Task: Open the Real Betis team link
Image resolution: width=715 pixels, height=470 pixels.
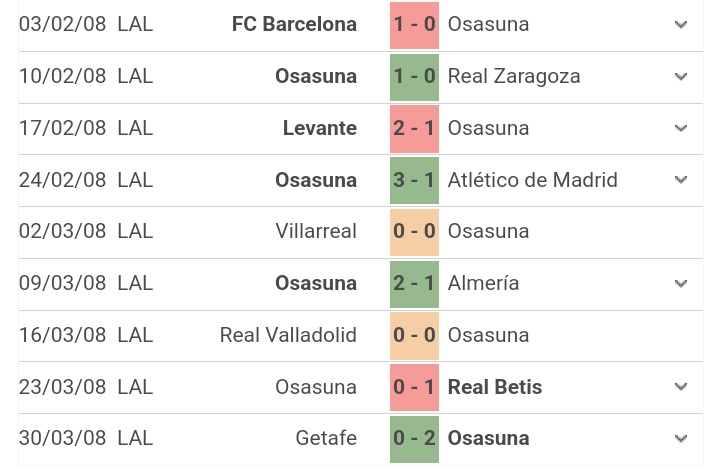Action: tap(495, 387)
